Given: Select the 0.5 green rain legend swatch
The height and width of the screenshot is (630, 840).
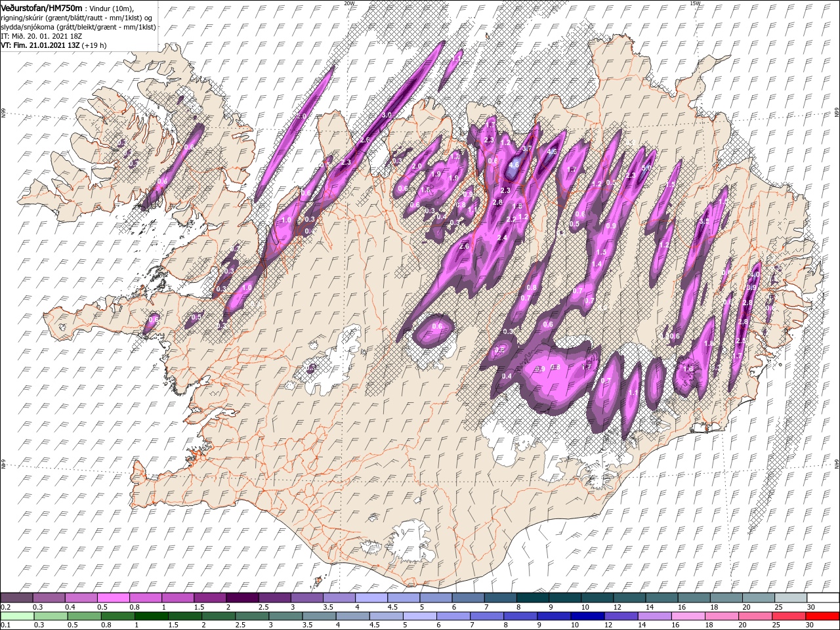Looking at the screenshot, I should tap(84, 616).
